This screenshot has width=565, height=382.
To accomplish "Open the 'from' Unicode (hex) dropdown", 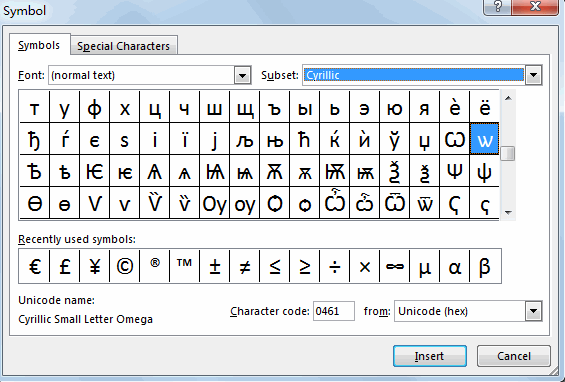I will tap(534, 311).
